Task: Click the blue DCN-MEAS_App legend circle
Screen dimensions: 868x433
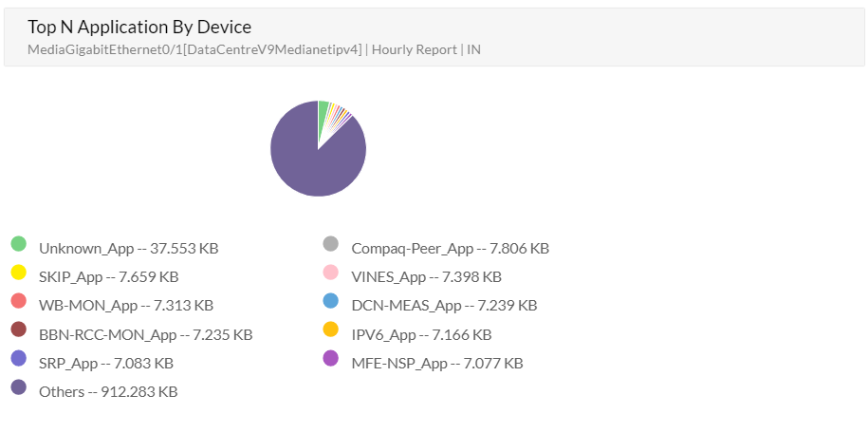Action: (x=330, y=301)
